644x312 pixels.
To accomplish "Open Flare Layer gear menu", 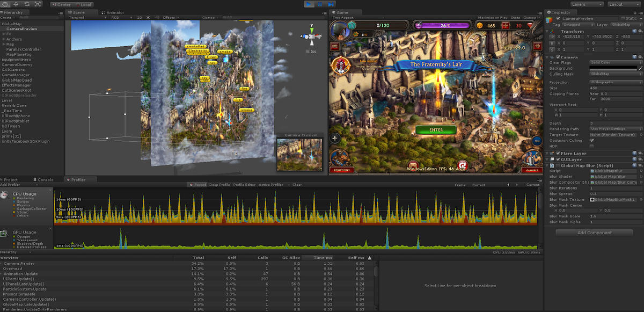I will tap(640, 154).
